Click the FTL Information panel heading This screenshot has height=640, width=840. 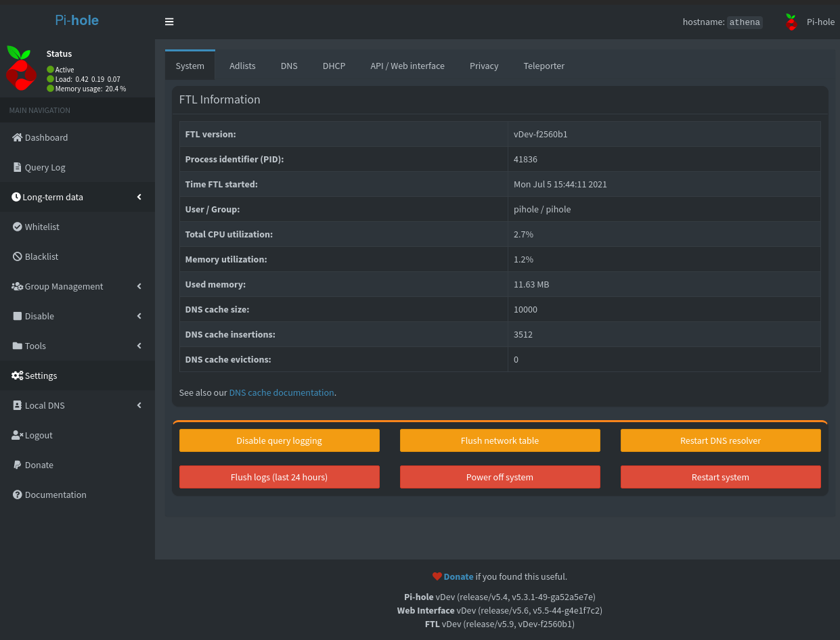click(x=220, y=99)
